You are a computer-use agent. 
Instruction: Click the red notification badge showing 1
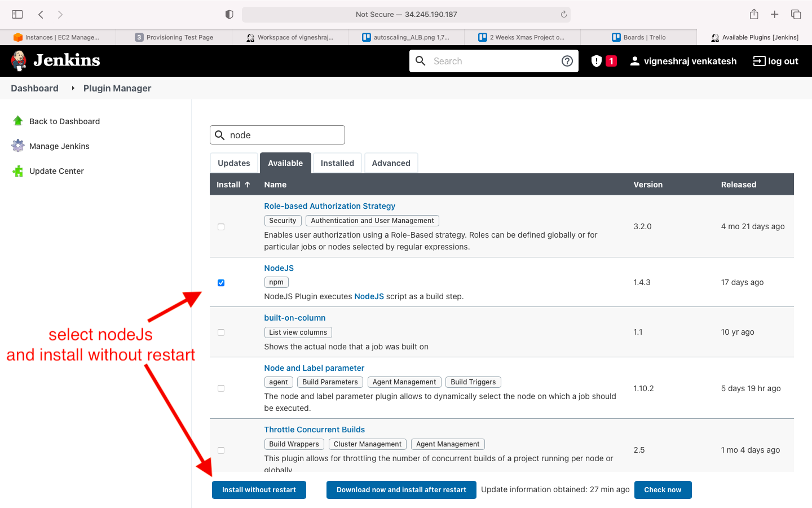click(611, 61)
